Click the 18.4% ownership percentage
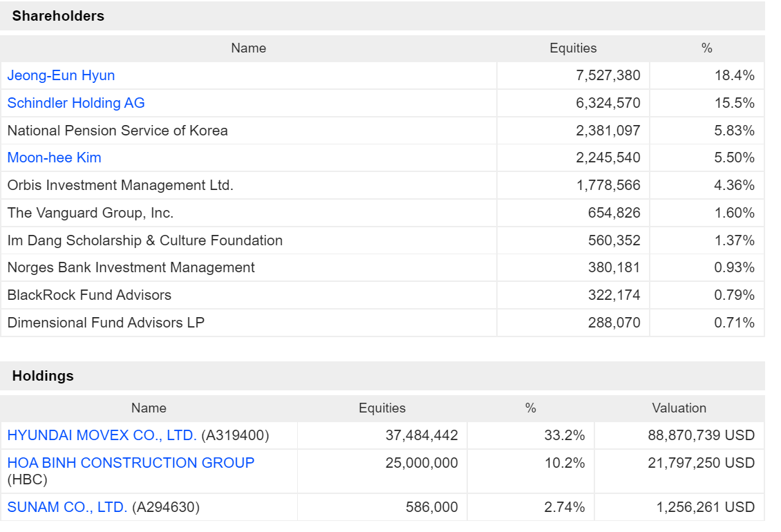 [x=735, y=75]
